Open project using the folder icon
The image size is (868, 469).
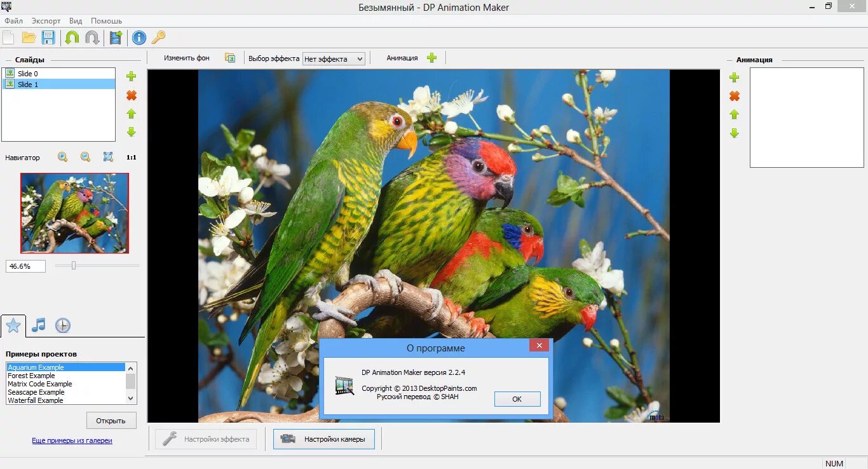28,37
